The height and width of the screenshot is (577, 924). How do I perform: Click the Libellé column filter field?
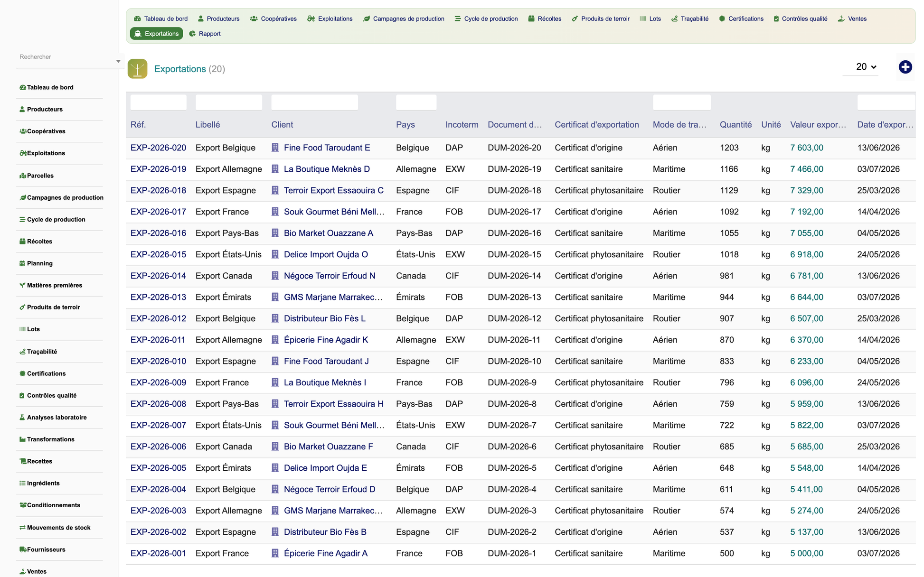click(x=228, y=102)
